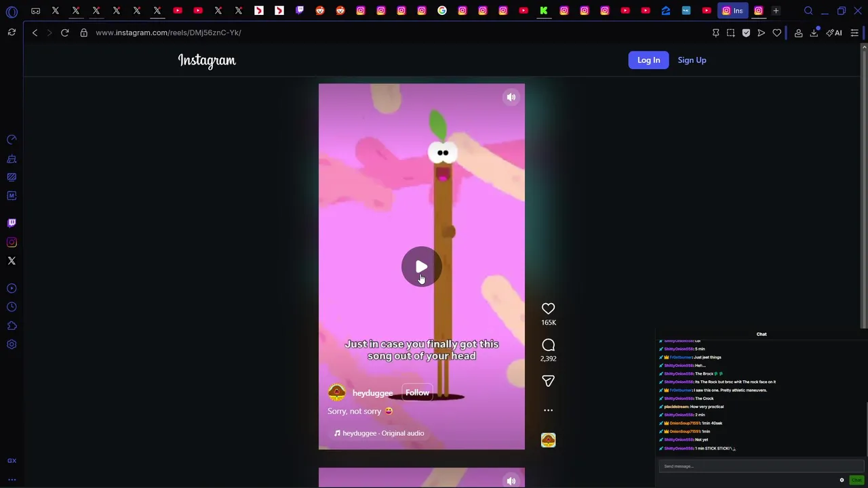
Task: Click the heyduggee profile avatar
Action: [x=337, y=392]
